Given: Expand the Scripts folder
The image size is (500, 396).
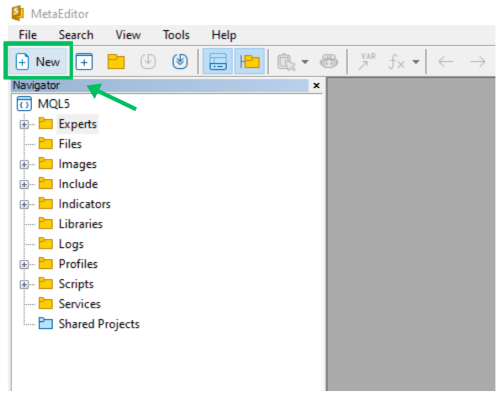Looking at the screenshot, I should [24, 284].
